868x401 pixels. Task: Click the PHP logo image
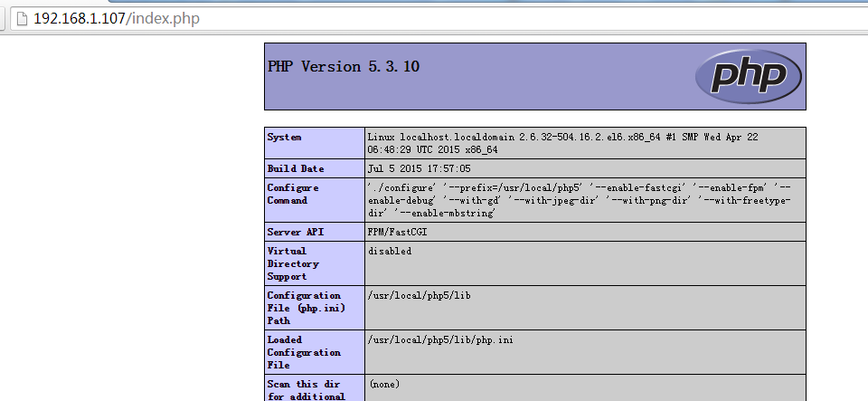point(748,76)
